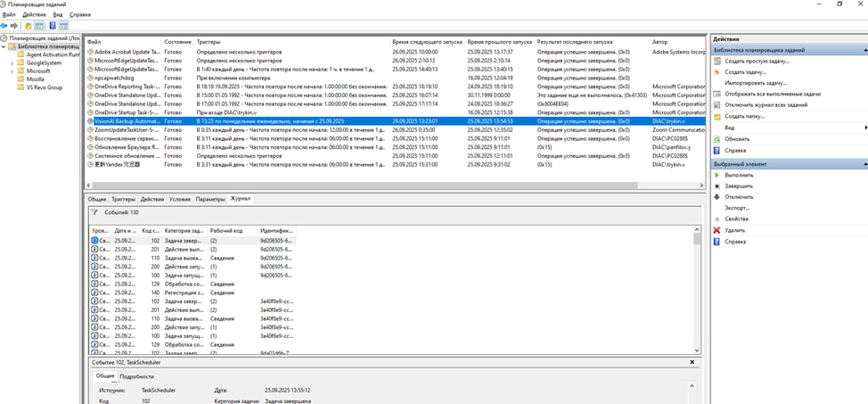Image resolution: width=868 pixels, height=404 pixels.
Task: Click the Back arrow in the toolbar
Action: (5, 26)
